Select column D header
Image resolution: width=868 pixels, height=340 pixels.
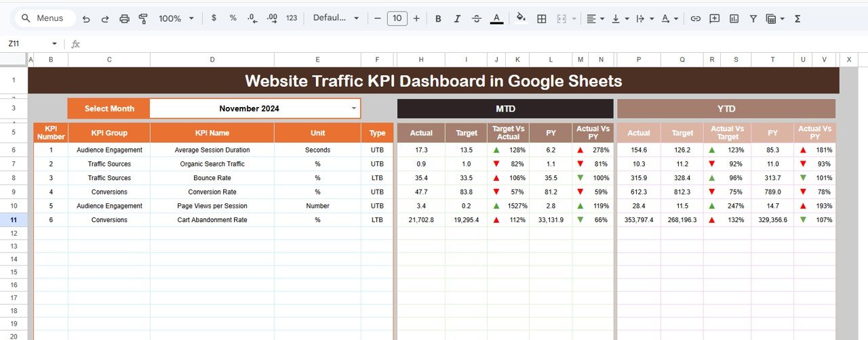coord(212,60)
